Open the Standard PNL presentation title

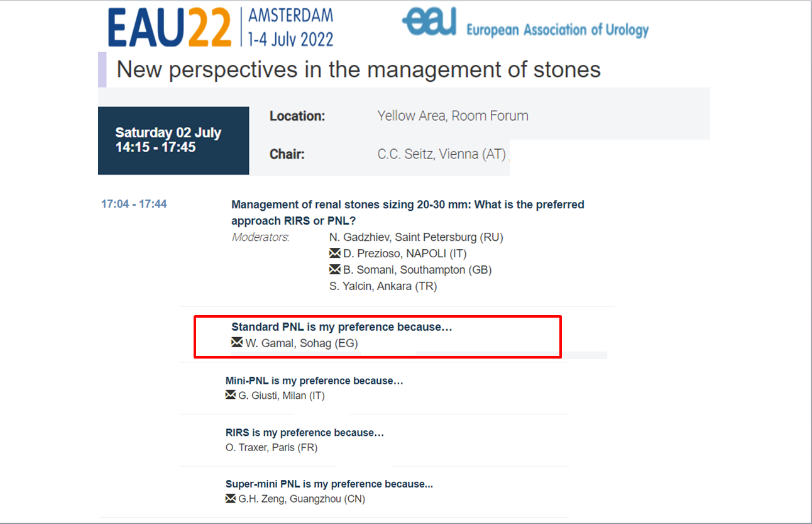342,327
